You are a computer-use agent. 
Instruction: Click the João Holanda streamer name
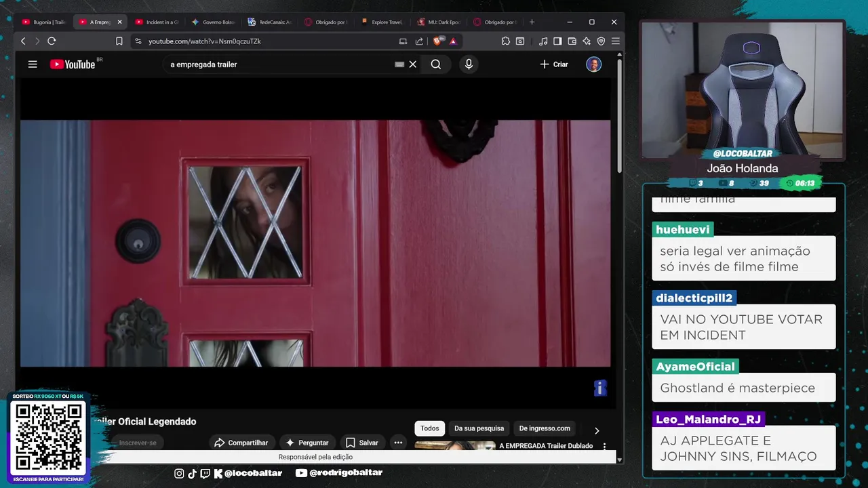743,168
